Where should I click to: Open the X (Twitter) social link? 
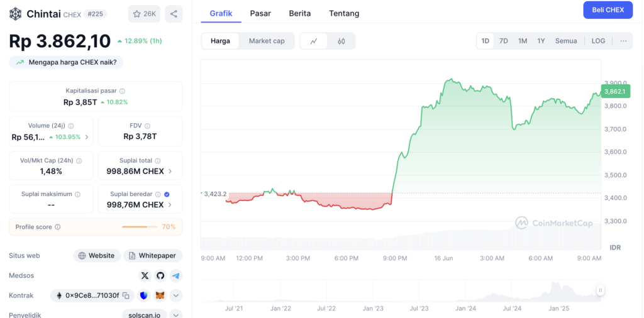coord(145,276)
